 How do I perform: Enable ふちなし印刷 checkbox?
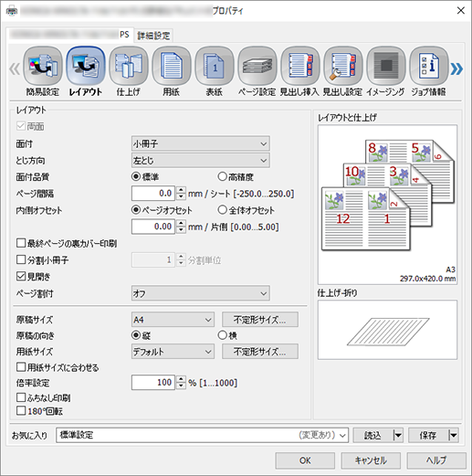pyautogui.click(x=44, y=397)
